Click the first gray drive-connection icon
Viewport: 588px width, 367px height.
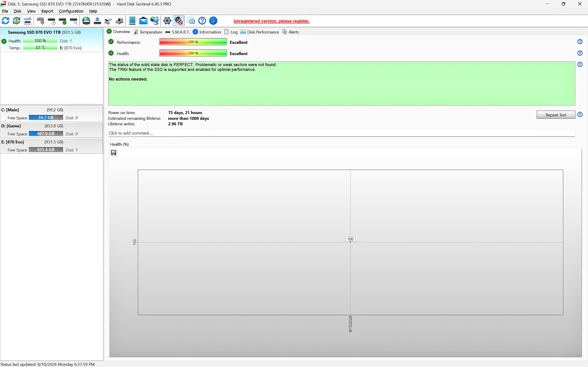point(108,21)
